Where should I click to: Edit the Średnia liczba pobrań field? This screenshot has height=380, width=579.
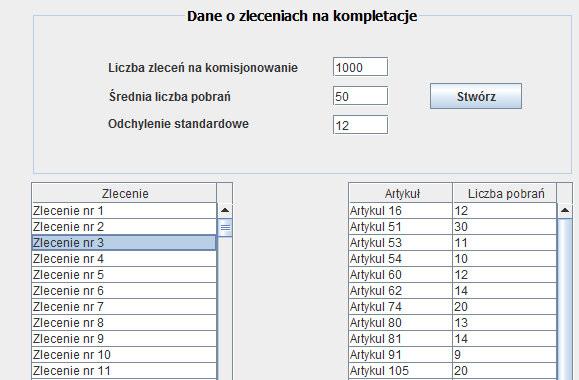pos(360,96)
